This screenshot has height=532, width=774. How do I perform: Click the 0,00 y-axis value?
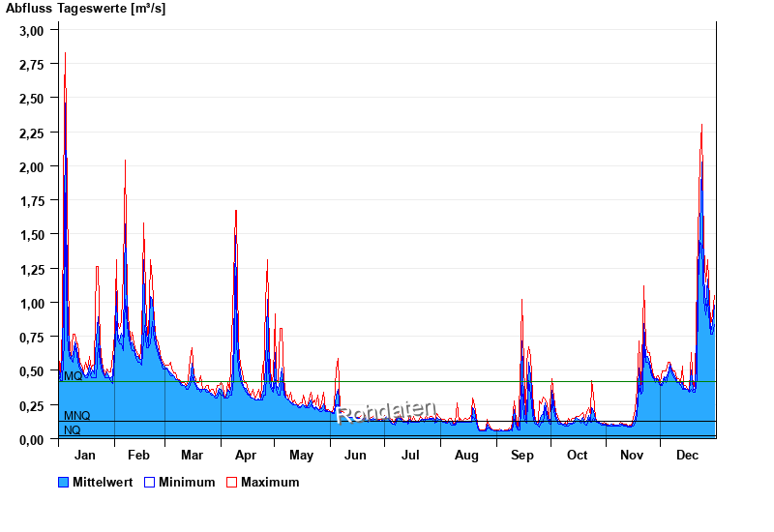pyautogui.click(x=32, y=439)
